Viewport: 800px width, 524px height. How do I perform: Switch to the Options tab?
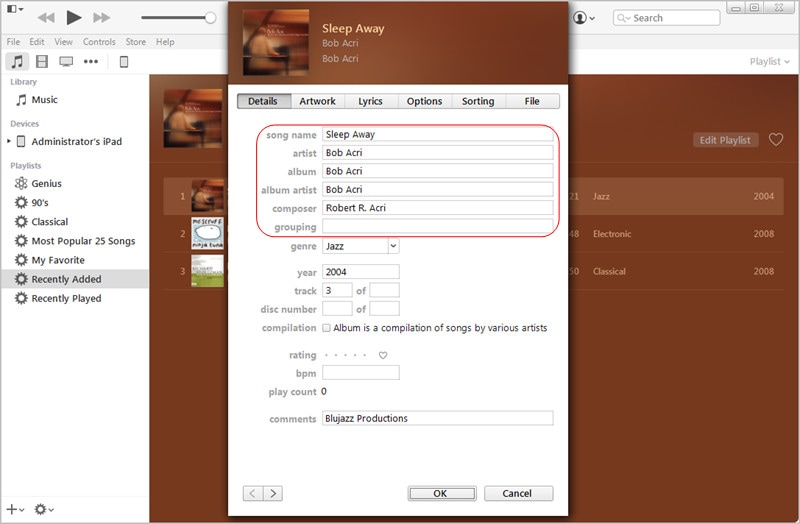(x=424, y=101)
